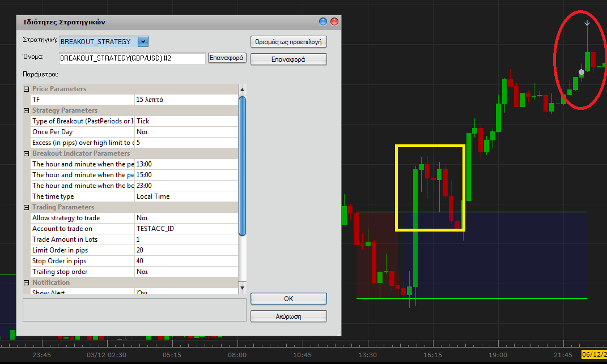
Task: Select the account value 'TESTACC_ID'
Action: [x=186, y=229]
